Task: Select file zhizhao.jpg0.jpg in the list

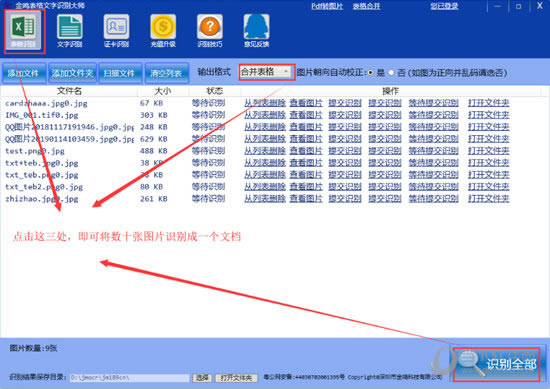Action: click(x=42, y=199)
